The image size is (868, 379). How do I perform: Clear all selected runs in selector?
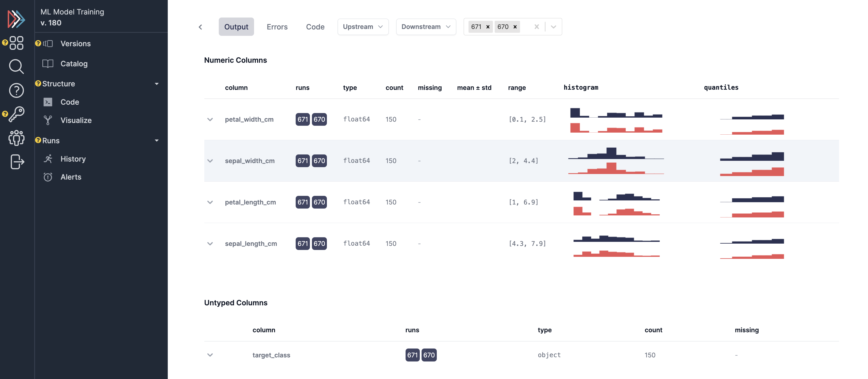click(x=537, y=27)
